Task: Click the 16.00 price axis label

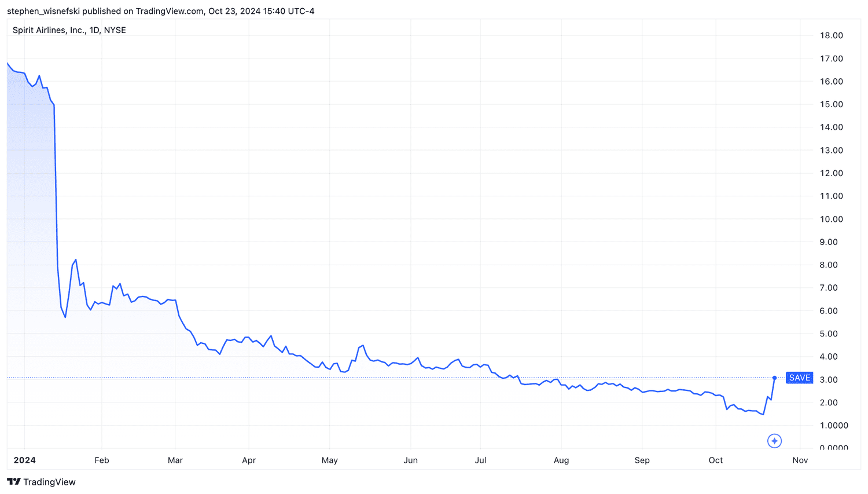Action: pyautogui.click(x=831, y=81)
